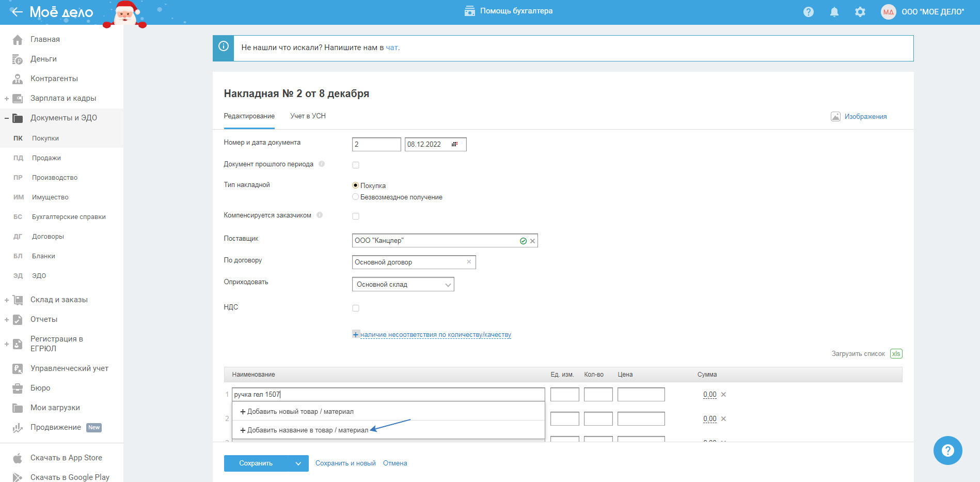
Task: Go back using the header arrow
Action: click(x=17, y=12)
